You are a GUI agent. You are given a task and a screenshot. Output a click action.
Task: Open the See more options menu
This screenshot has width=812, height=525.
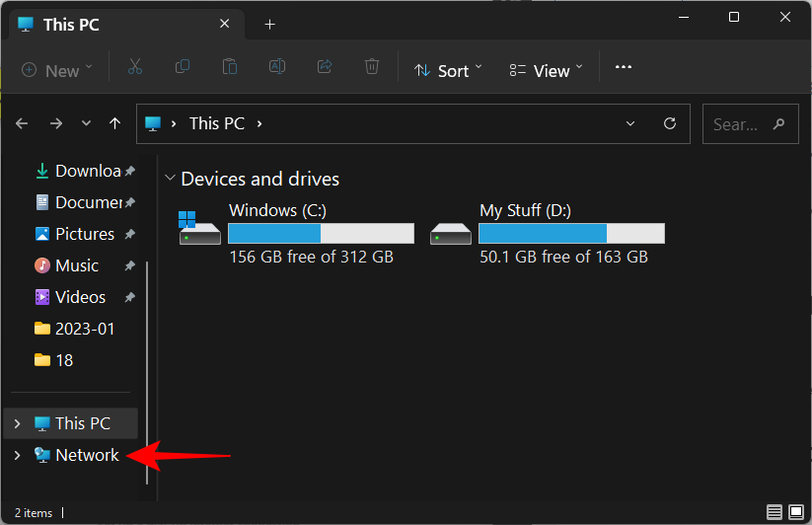[623, 67]
